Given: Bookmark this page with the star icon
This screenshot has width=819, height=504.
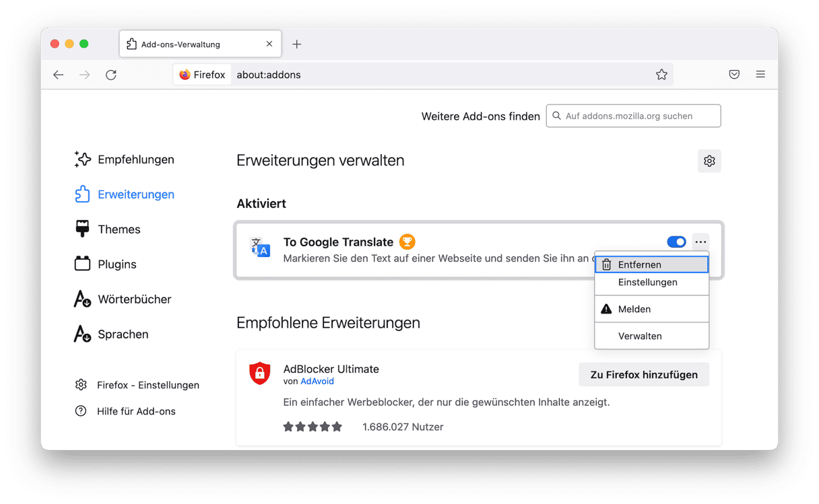Looking at the screenshot, I should [x=661, y=75].
